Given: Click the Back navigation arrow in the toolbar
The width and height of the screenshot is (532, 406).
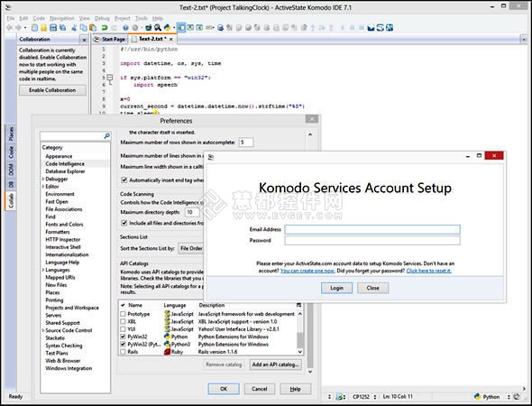Looking at the screenshot, I should [x=10, y=27].
